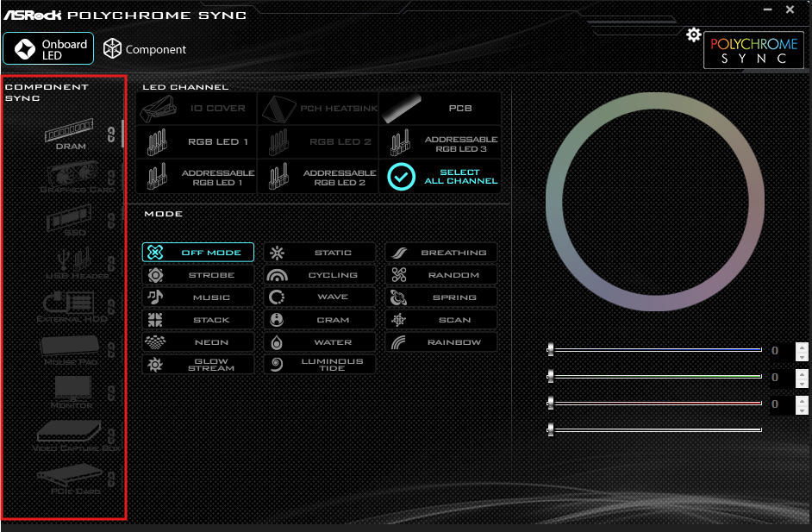Activate Off Mode lighting
The image size is (812, 532).
pos(197,253)
